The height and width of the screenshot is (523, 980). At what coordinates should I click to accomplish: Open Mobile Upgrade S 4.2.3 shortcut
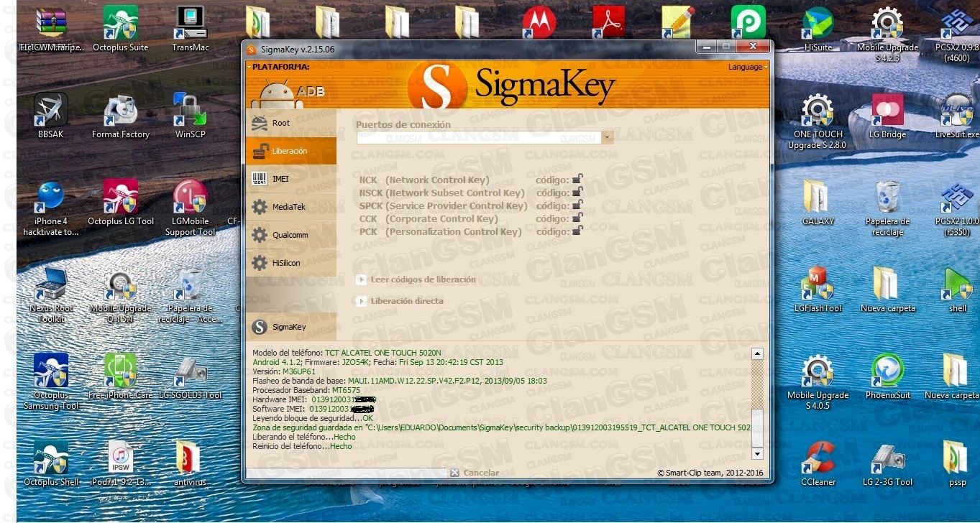click(x=887, y=34)
